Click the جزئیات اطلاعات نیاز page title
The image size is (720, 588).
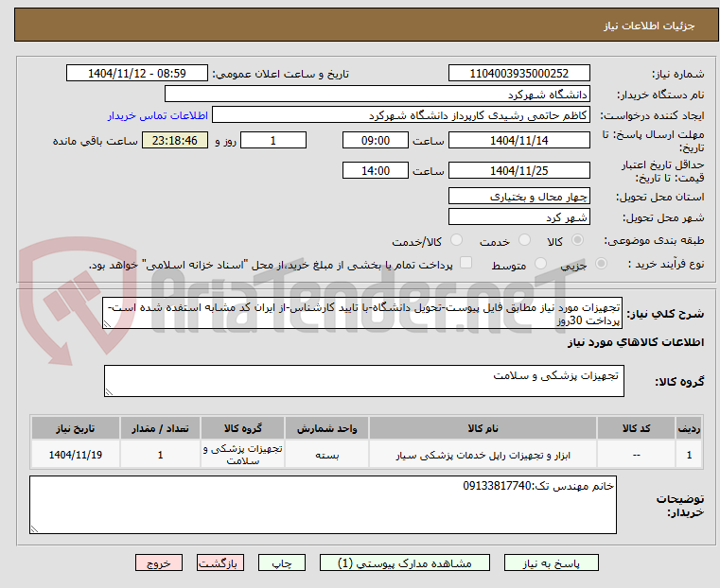coord(648,26)
